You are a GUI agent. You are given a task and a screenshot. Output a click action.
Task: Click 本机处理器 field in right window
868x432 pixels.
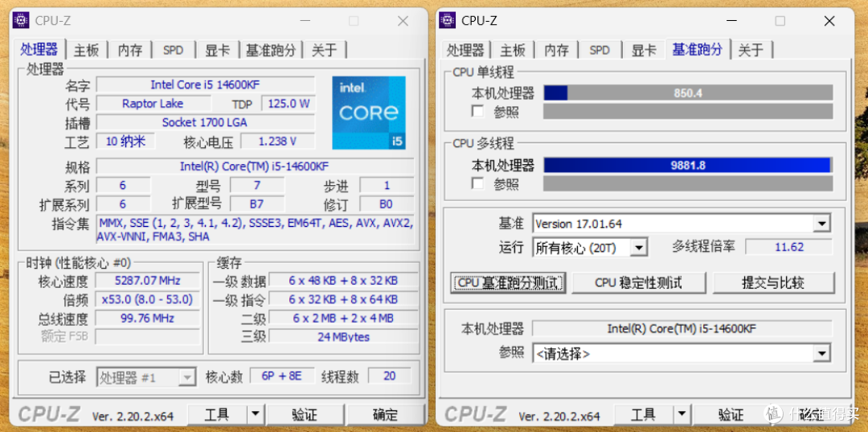[x=682, y=328]
